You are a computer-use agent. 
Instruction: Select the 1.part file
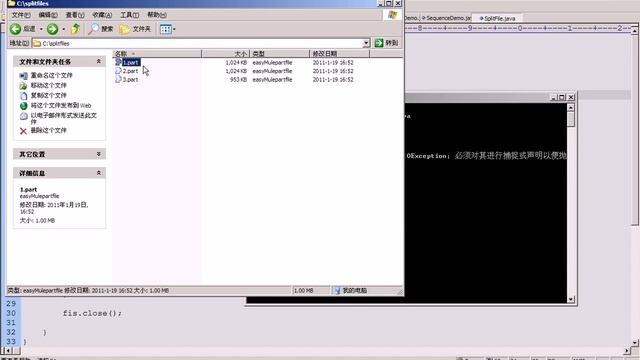(x=131, y=62)
